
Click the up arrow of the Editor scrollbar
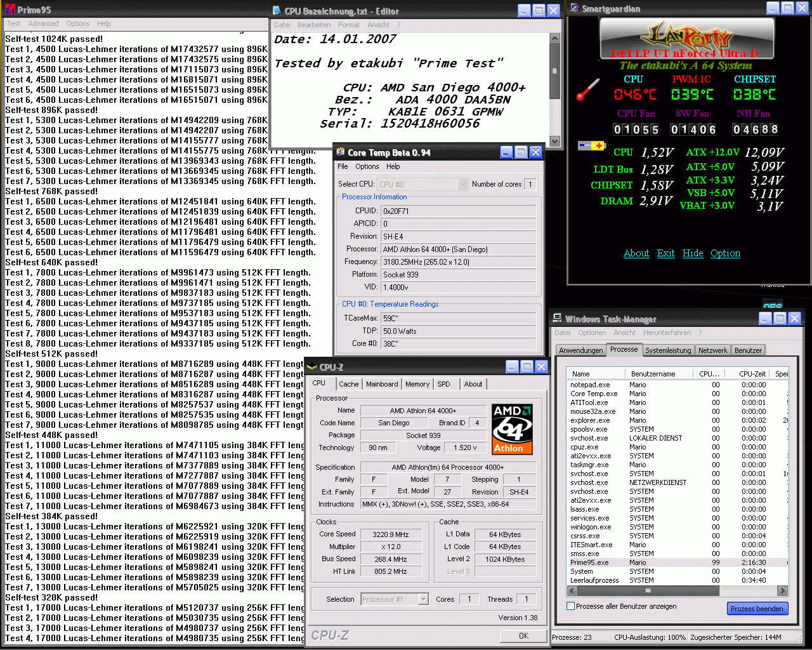coord(554,39)
